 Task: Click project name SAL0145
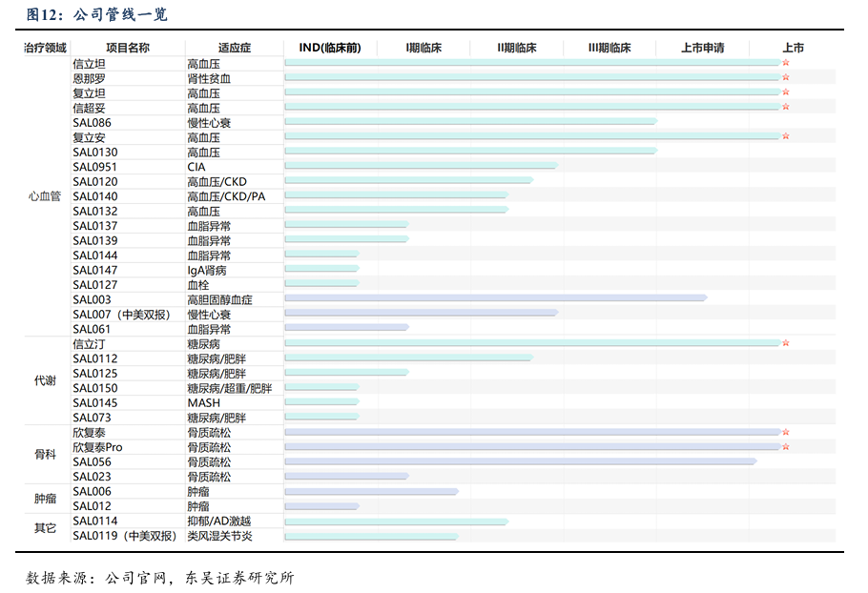pos(95,402)
